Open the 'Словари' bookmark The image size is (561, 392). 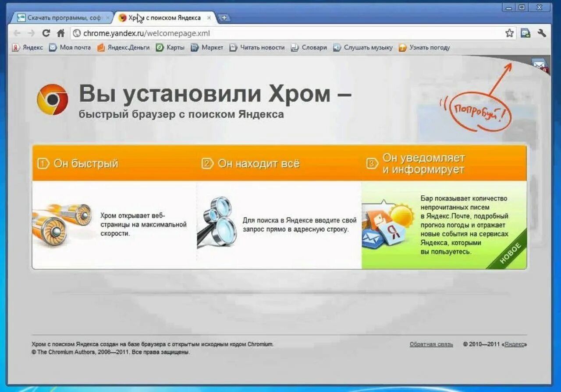pyautogui.click(x=309, y=47)
